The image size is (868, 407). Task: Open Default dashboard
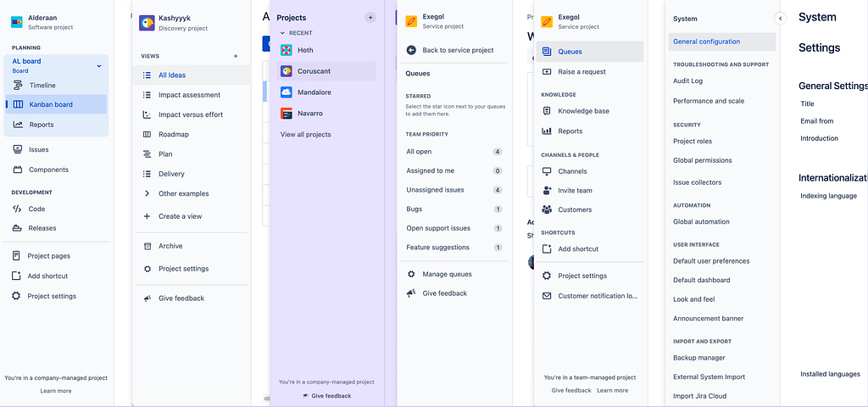pos(701,280)
